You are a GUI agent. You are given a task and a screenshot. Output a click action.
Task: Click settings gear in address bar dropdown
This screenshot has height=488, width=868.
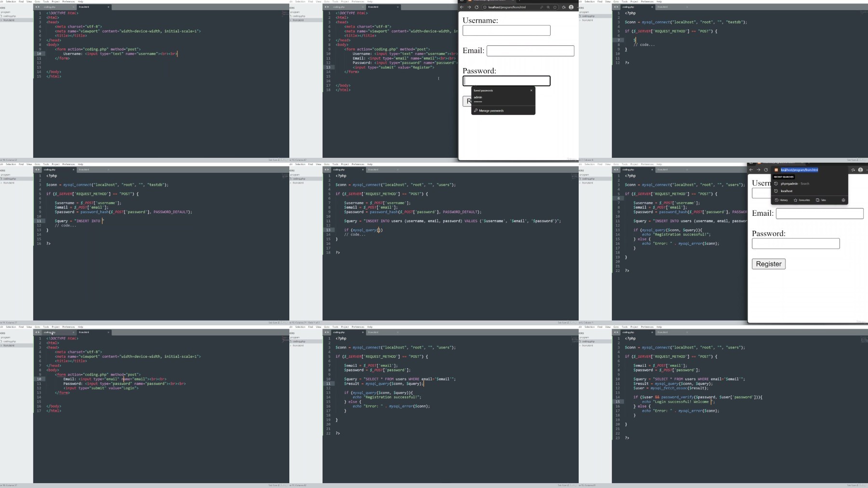[843, 200]
